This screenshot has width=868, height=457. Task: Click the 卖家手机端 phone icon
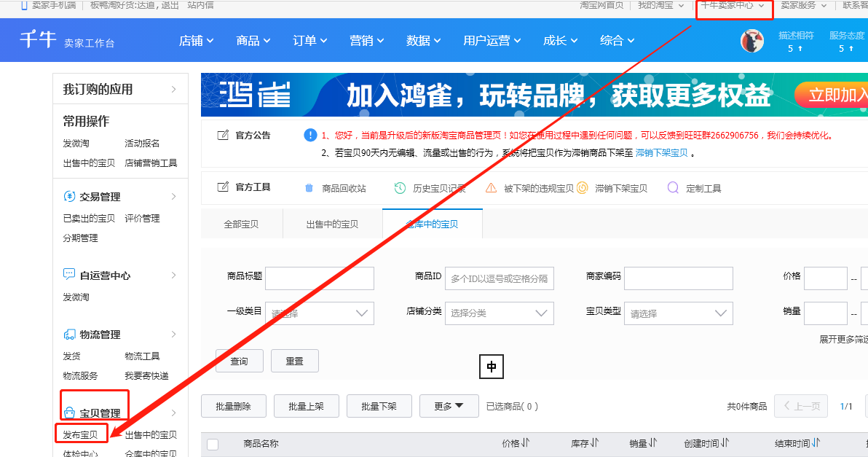pyautogui.click(x=24, y=5)
